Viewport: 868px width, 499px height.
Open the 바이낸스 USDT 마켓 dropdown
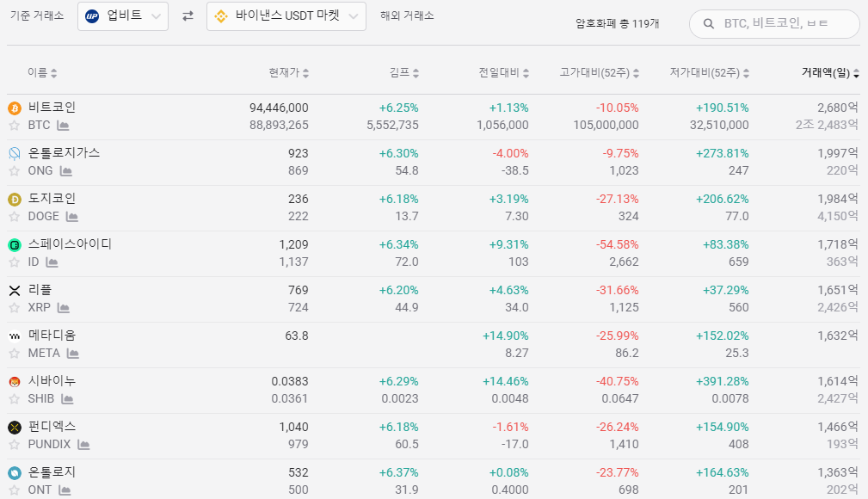286,16
